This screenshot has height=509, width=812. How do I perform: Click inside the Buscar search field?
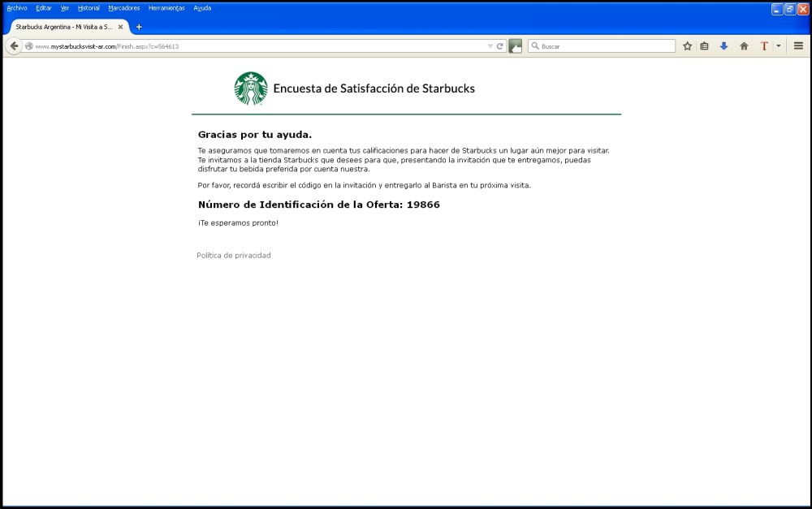(x=601, y=46)
